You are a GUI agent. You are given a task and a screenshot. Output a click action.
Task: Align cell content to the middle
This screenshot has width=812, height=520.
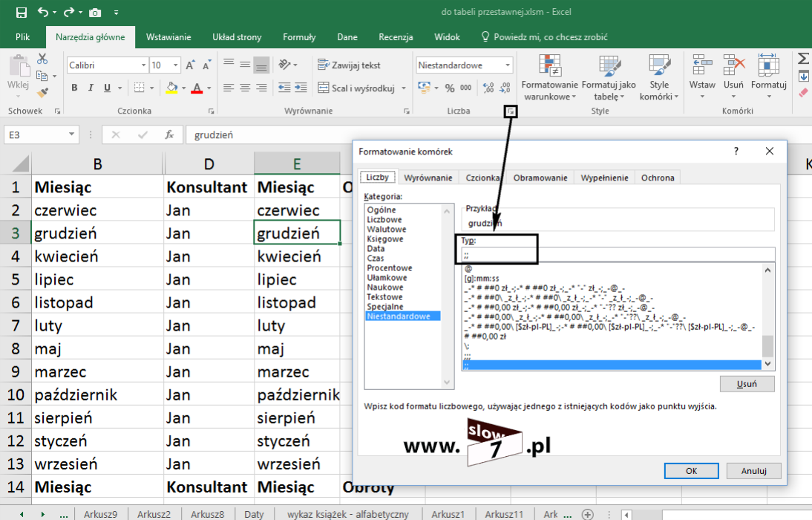(x=245, y=65)
